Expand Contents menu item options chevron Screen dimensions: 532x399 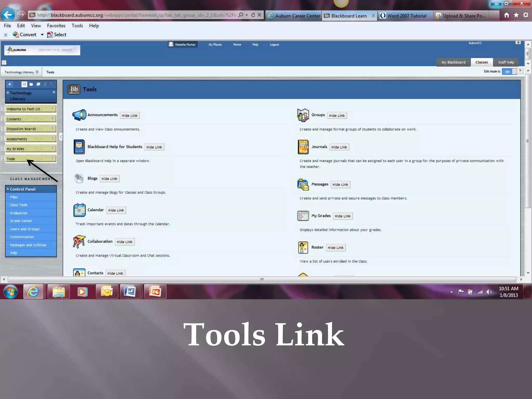[52, 118]
